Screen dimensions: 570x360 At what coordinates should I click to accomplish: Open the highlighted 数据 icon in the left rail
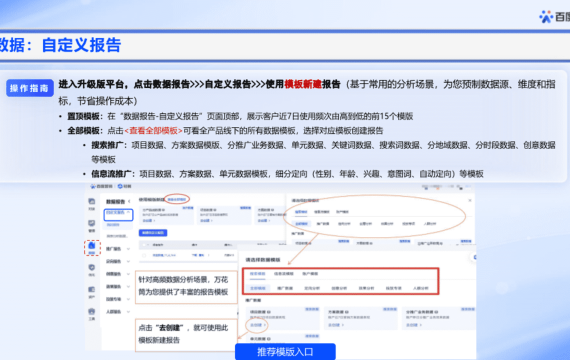(92, 246)
